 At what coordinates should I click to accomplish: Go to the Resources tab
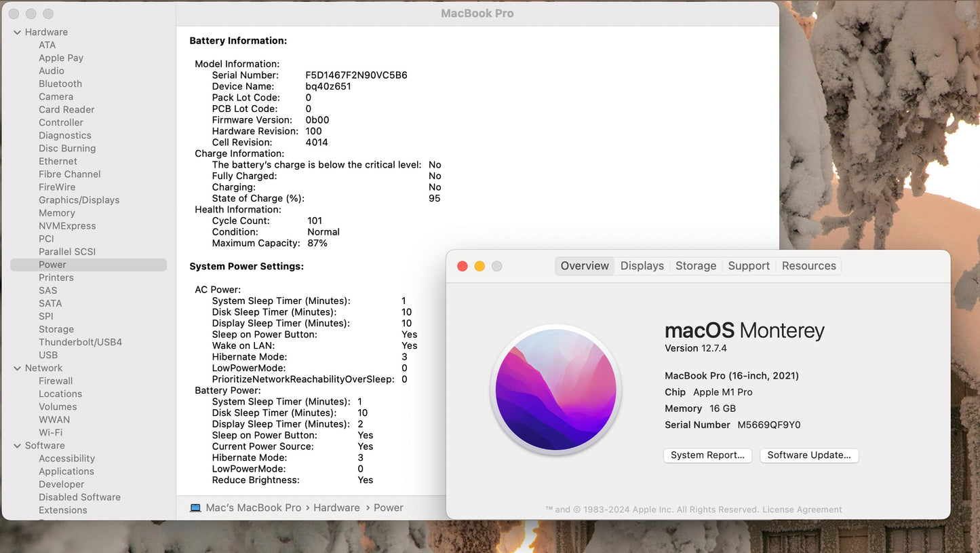[808, 266]
